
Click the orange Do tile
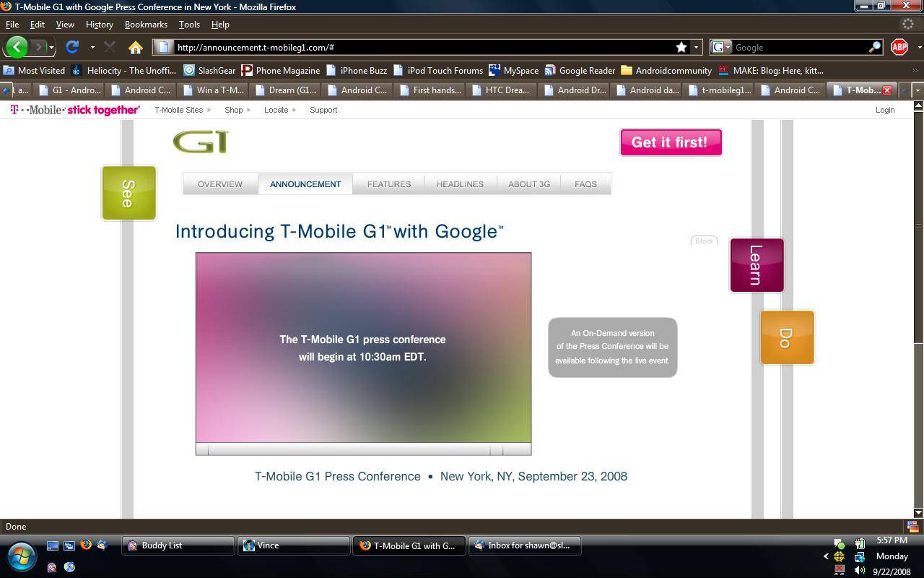click(x=787, y=337)
